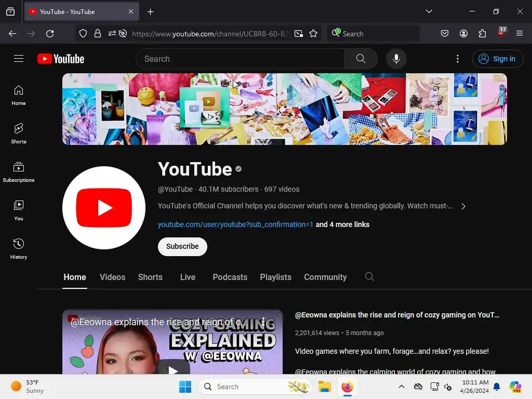Viewport: 532px width, 399px height.
Task: Open Copilot preview icon in taskbar
Action: click(x=515, y=387)
